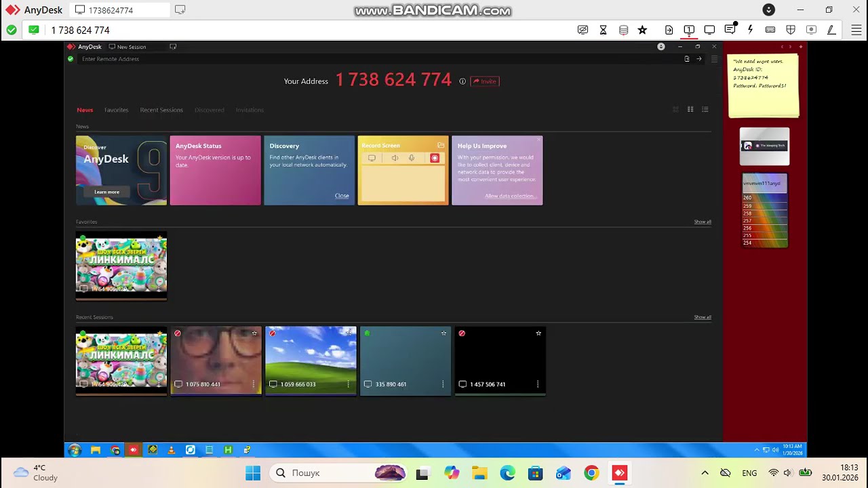Open the 1 059 666 033 session thumbnail
This screenshot has height=488, width=868.
point(311,361)
